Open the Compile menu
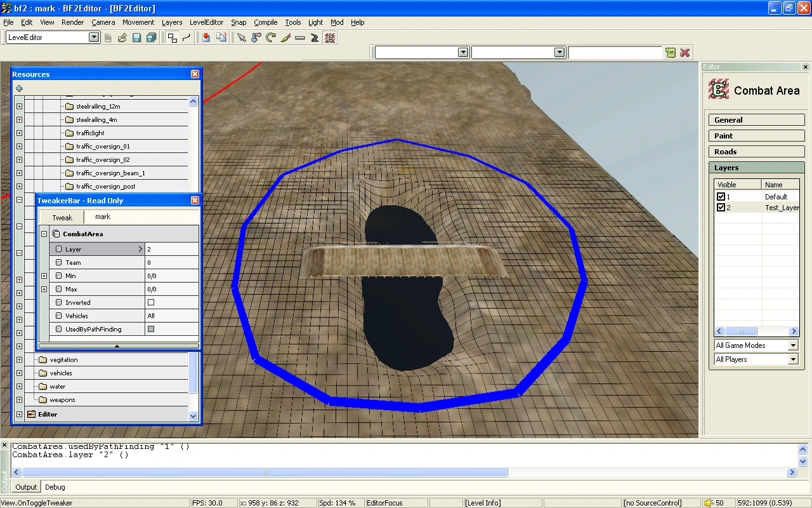 (x=266, y=22)
